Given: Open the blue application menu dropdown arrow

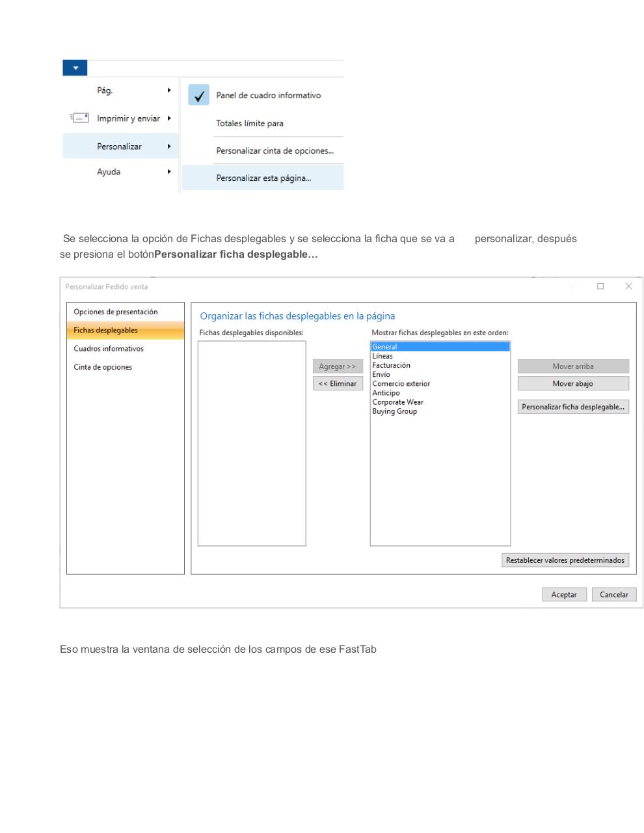Looking at the screenshot, I should (75, 68).
